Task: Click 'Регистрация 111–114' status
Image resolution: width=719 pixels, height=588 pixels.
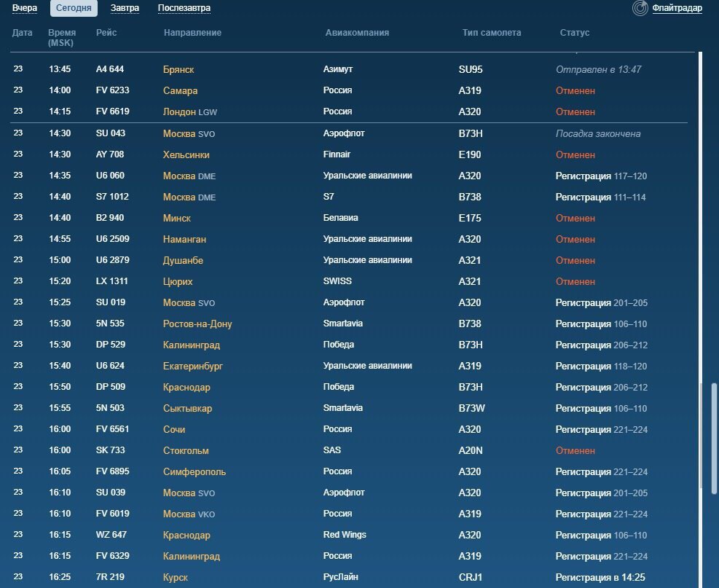Action: pos(601,197)
